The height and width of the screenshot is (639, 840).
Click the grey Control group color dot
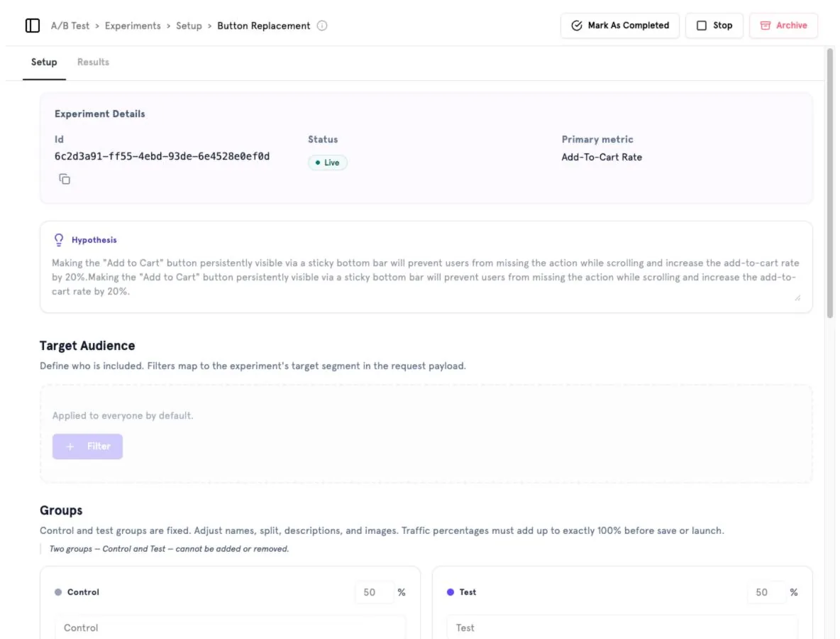click(58, 592)
